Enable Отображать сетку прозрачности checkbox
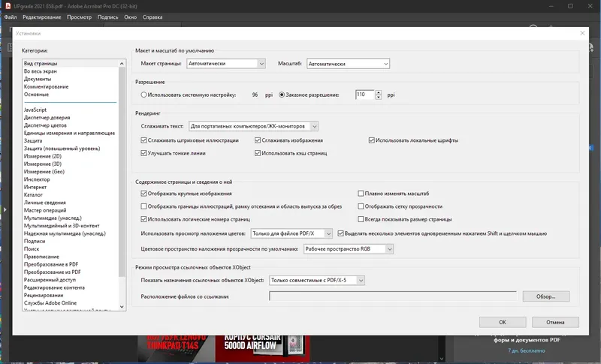601x364 pixels. click(x=361, y=206)
